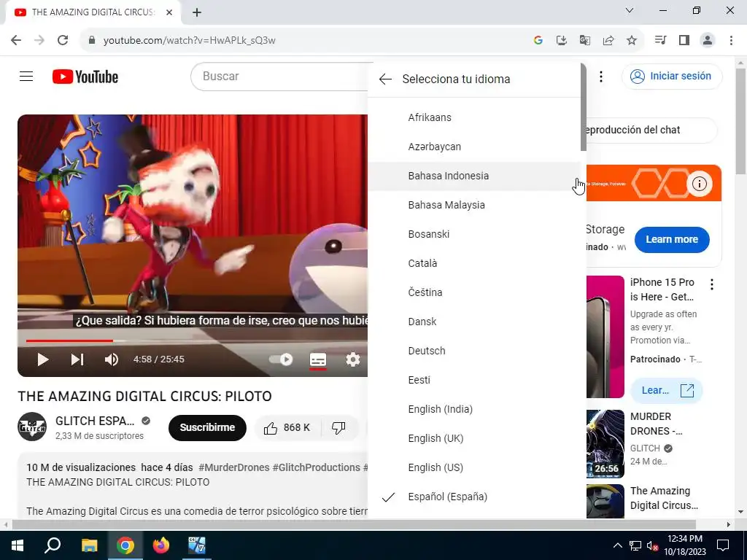The image size is (747, 560).
Task: Select Català language
Action: click(x=474, y=263)
